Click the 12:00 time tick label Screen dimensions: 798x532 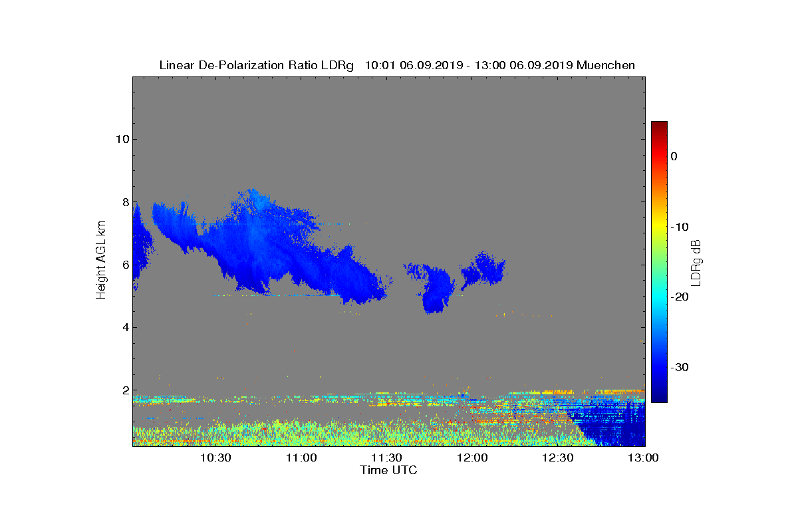[472, 458]
